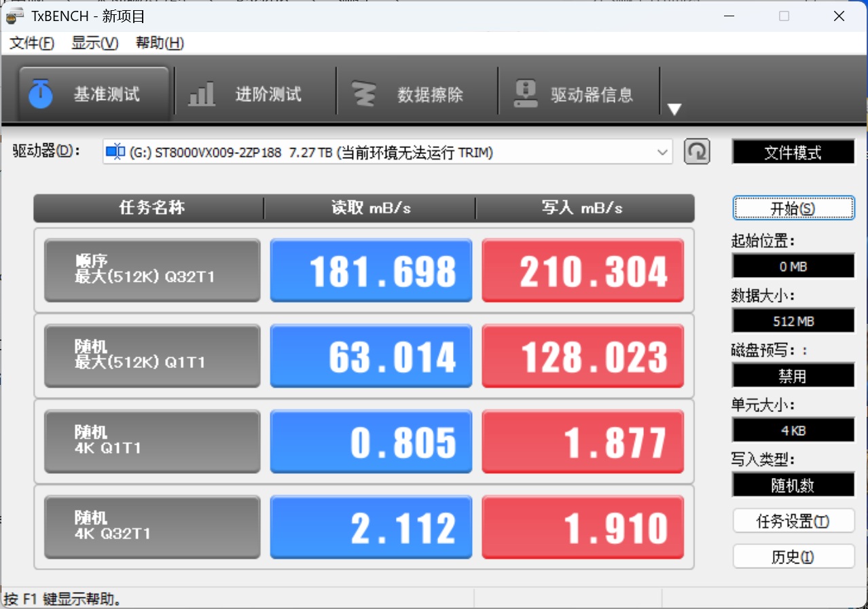Click the bar chart icon on 进阶测试

201,94
